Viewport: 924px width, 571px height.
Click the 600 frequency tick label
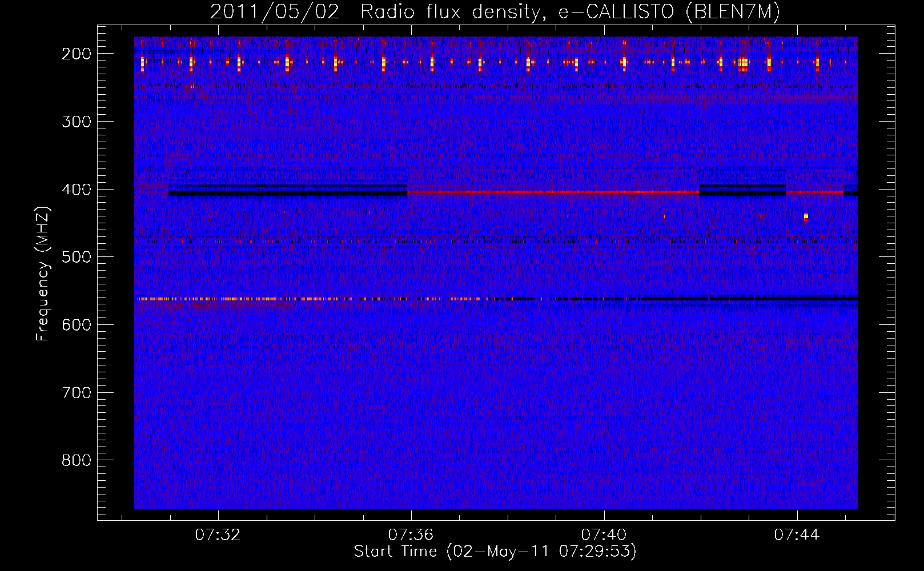77,325
